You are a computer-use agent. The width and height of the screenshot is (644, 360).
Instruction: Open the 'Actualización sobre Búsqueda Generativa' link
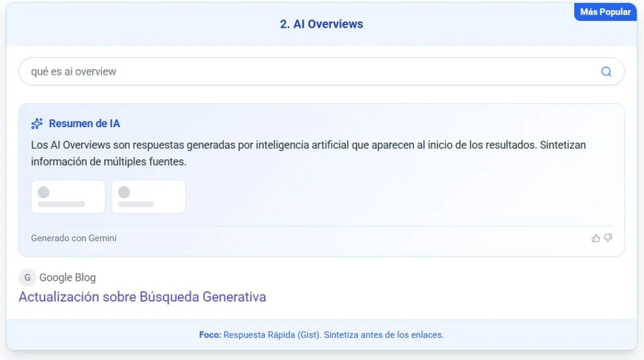point(142,296)
